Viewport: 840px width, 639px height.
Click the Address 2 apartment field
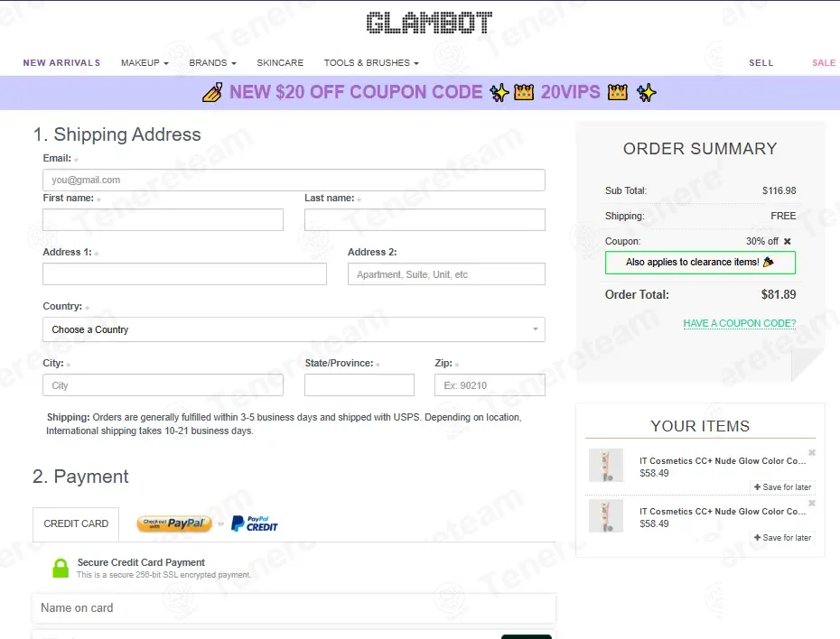point(446,274)
